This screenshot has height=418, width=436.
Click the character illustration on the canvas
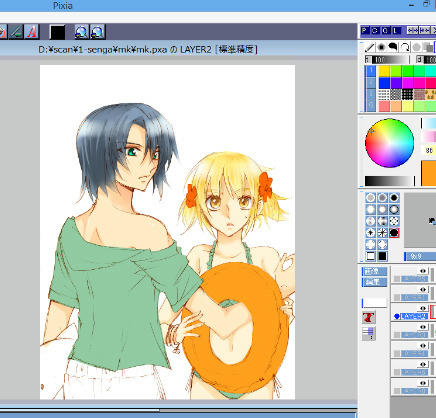pyautogui.click(x=167, y=232)
